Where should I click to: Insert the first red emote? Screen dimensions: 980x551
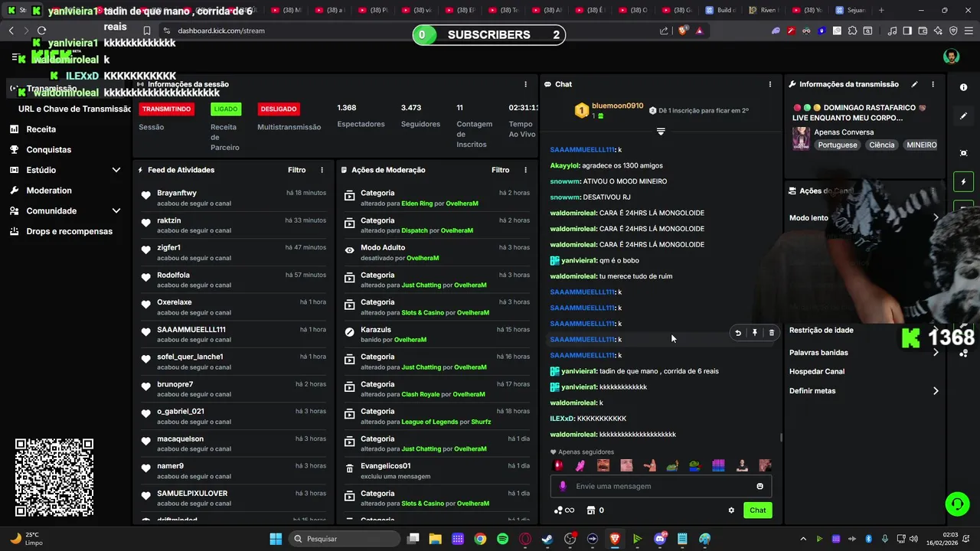point(558,465)
